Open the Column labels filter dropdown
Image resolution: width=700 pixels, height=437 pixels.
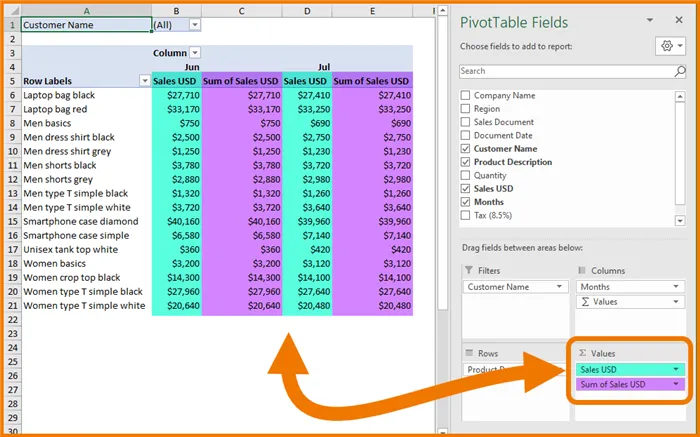[195, 52]
